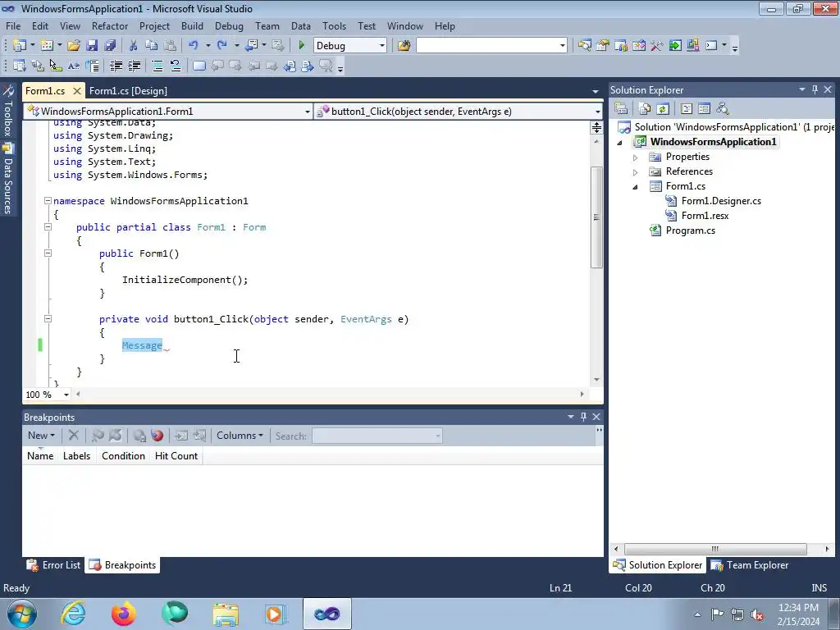The height and width of the screenshot is (630, 840).
Task: Click the Condition column header
Action: click(123, 456)
